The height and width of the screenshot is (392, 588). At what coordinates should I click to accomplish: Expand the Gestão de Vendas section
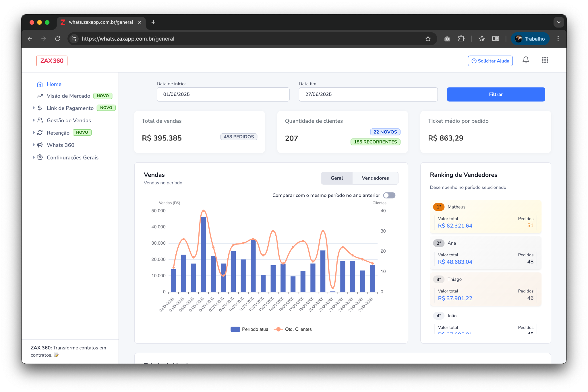click(x=69, y=120)
